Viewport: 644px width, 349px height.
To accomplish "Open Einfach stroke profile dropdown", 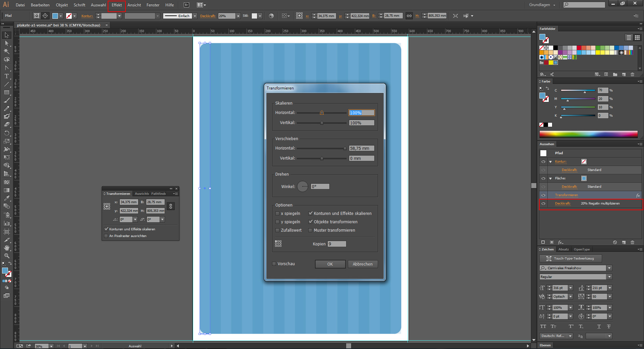I will [x=195, y=16].
